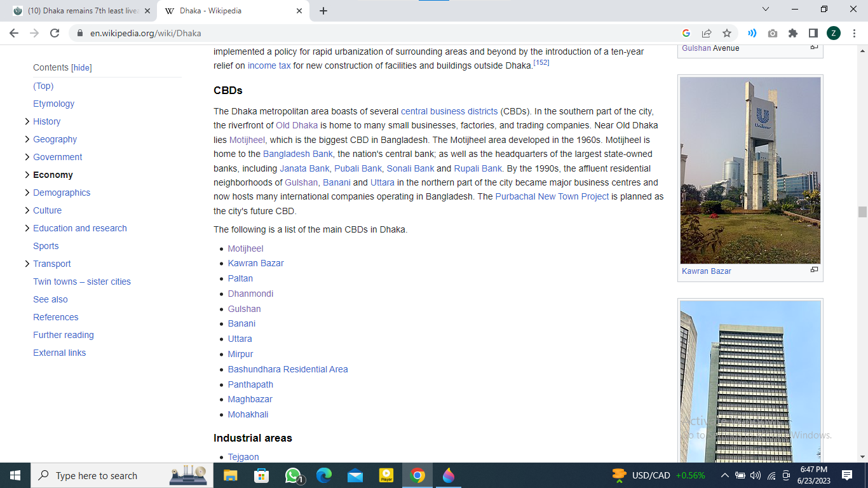Hide the Contents sidebar

tap(81, 68)
